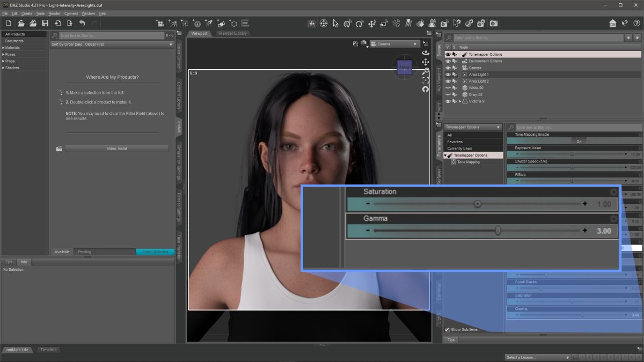This screenshot has height=362, width=644.
Task: Expand the Victoria 9 node tree
Action: (x=460, y=101)
